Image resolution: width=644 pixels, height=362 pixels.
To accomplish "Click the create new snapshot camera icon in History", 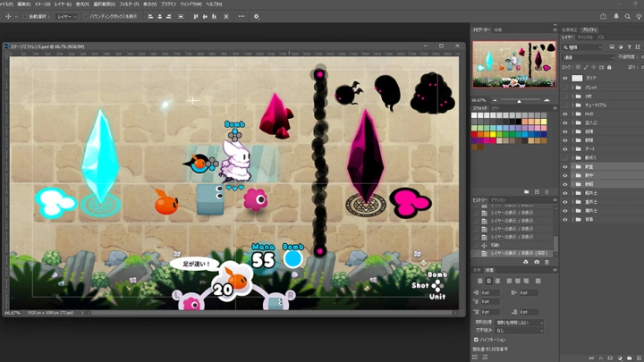I will (537, 262).
